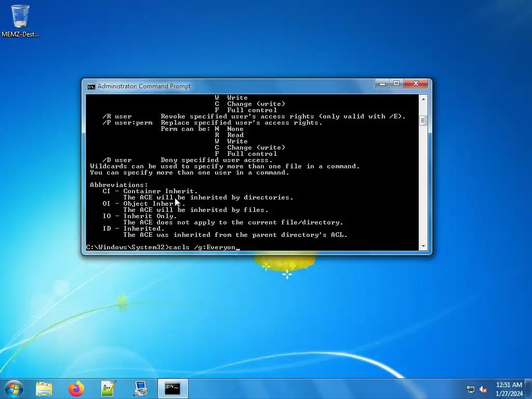
Task: Launch Firefox from the taskbar
Action: (x=76, y=389)
